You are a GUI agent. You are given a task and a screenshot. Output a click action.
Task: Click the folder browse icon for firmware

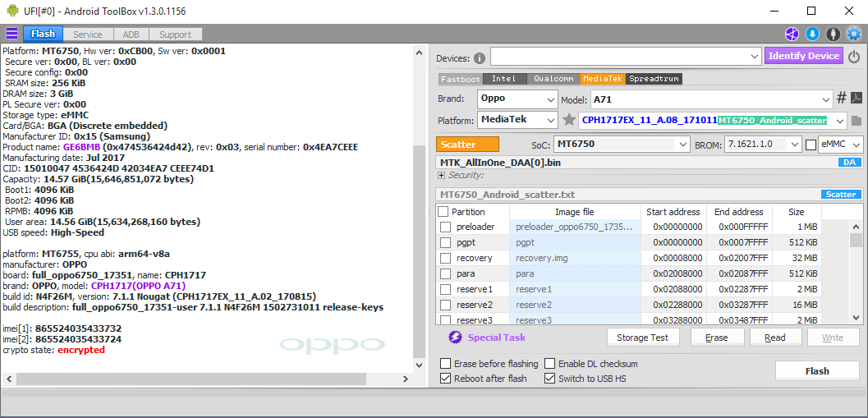pyautogui.click(x=857, y=120)
